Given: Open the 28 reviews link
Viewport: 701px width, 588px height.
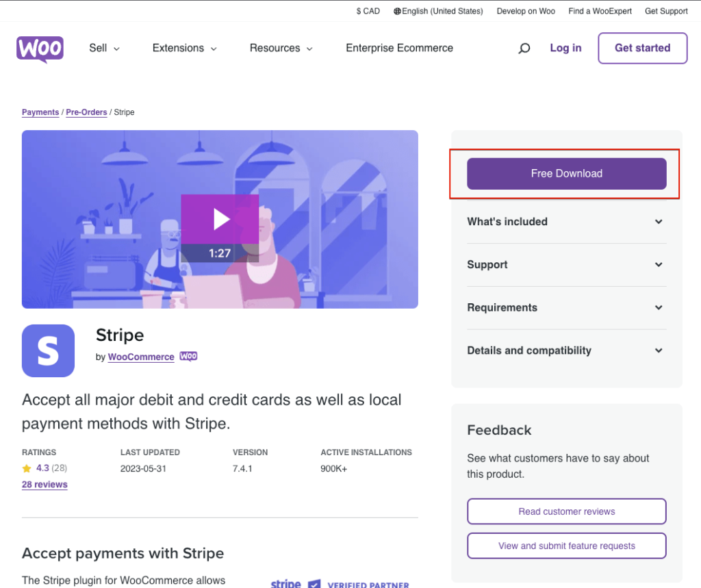Looking at the screenshot, I should coord(44,485).
